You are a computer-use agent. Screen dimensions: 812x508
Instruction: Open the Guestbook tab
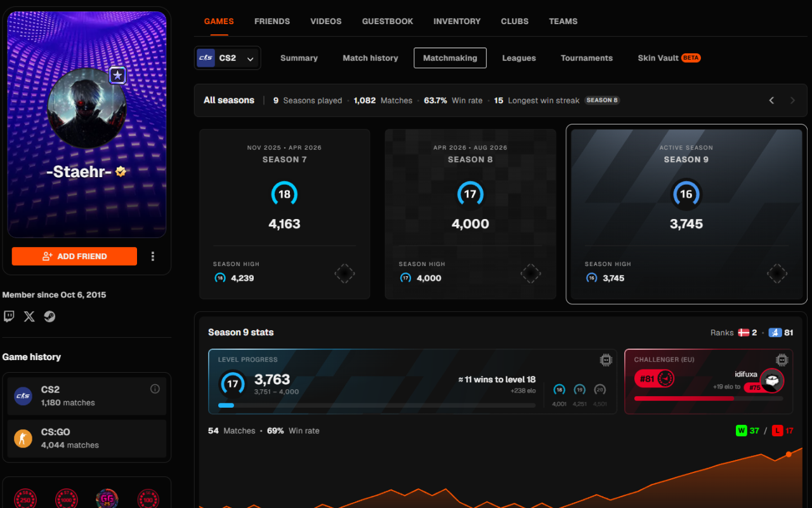coord(388,21)
